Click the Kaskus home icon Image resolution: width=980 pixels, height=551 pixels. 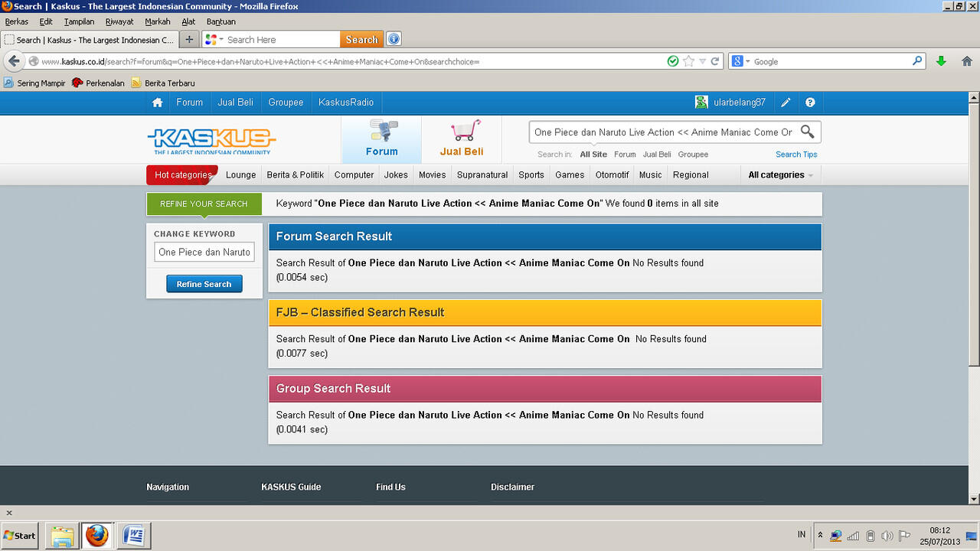click(157, 103)
